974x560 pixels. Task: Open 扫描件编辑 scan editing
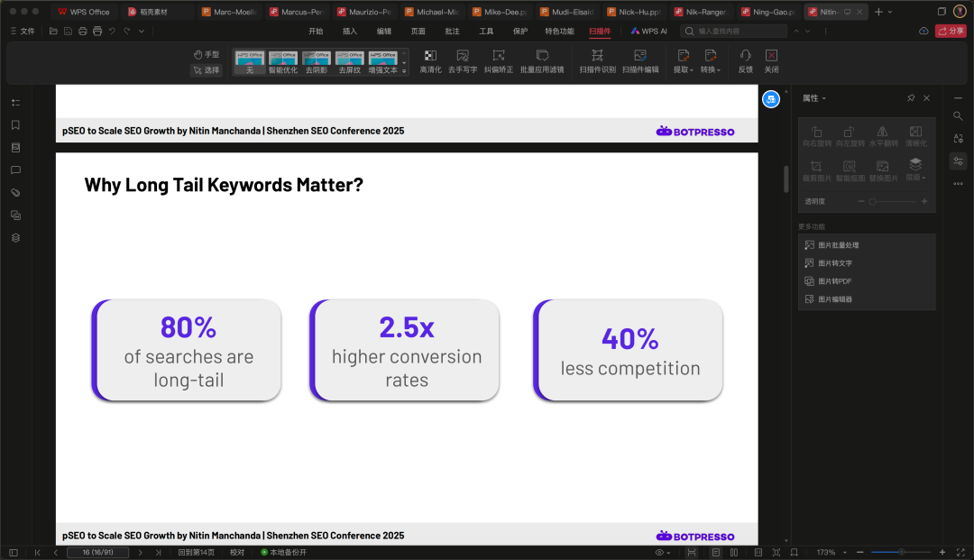click(639, 61)
